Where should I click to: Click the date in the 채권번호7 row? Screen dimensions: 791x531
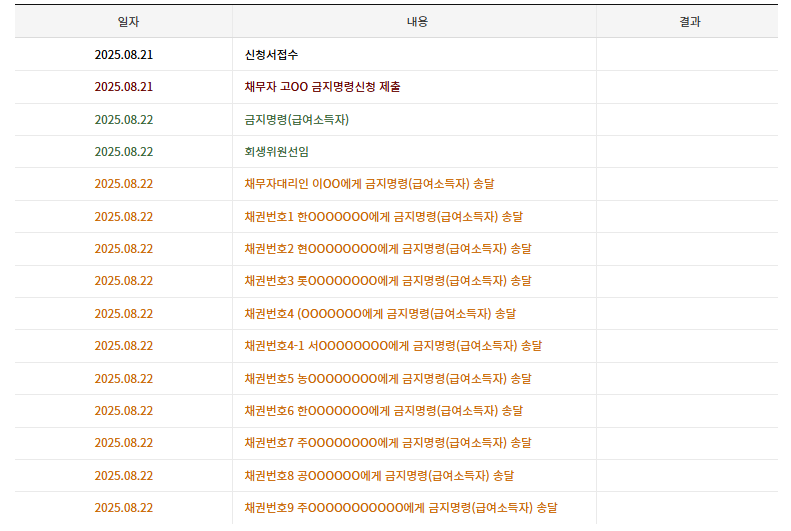(x=124, y=443)
